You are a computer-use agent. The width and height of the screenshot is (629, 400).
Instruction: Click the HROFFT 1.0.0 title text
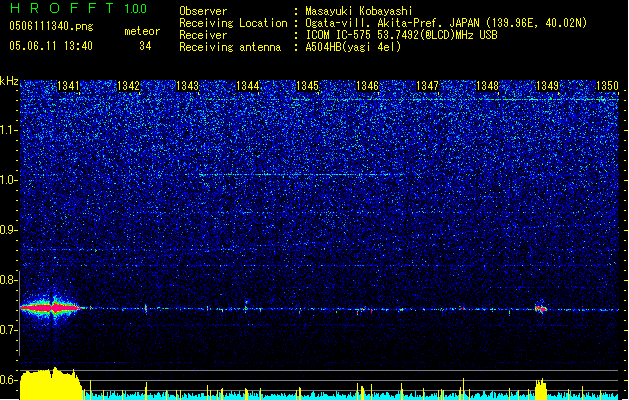click(79, 8)
